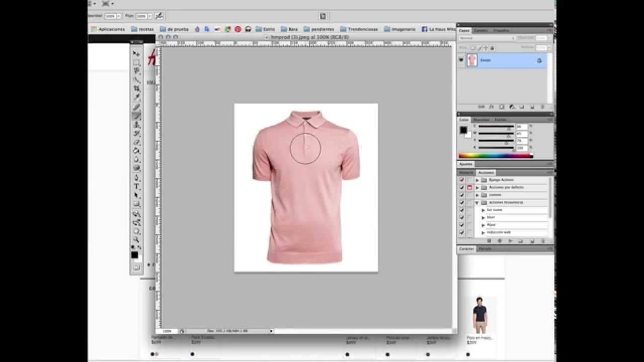Viewport: 644px width, 362px height.
Task: Expand the reducción web action
Action: pos(484,232)
